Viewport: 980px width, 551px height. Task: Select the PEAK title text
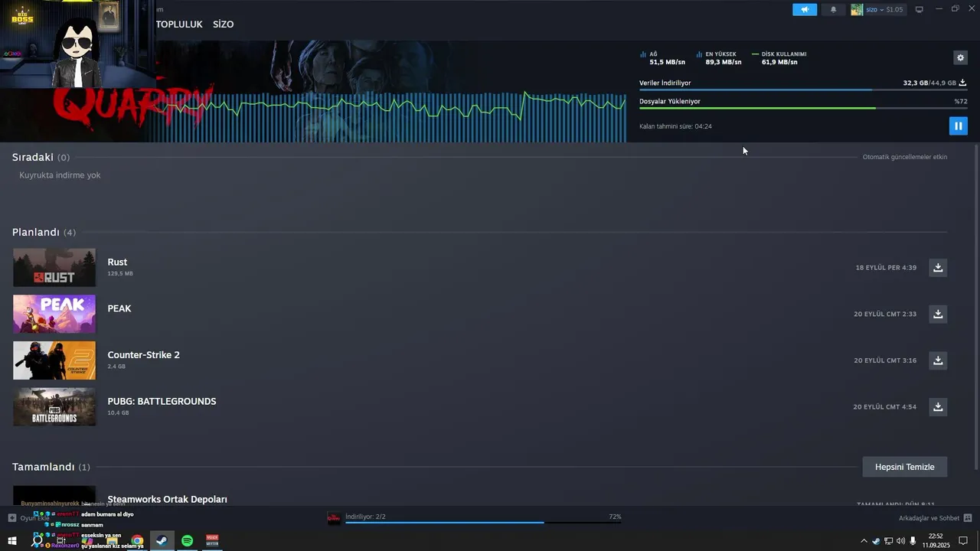click(119, 308)
